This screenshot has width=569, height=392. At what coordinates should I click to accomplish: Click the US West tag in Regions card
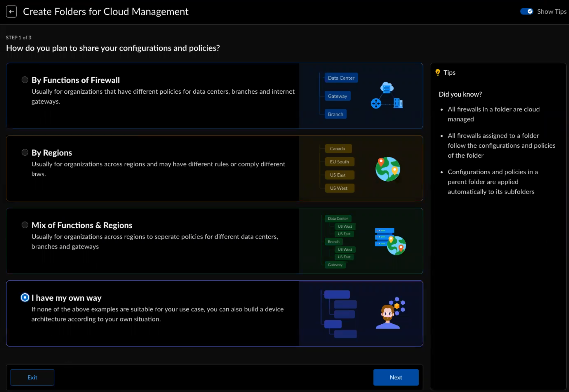[339, 188]
